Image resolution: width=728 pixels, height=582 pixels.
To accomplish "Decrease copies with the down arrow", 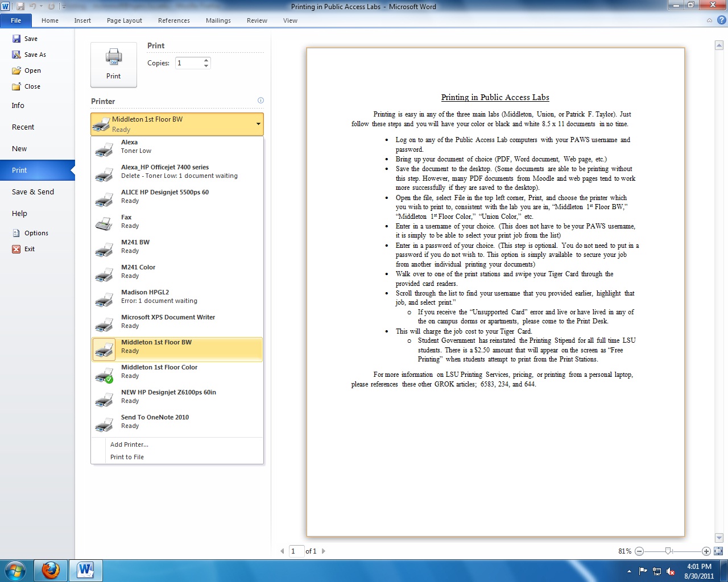I will [x=206, y=66].
